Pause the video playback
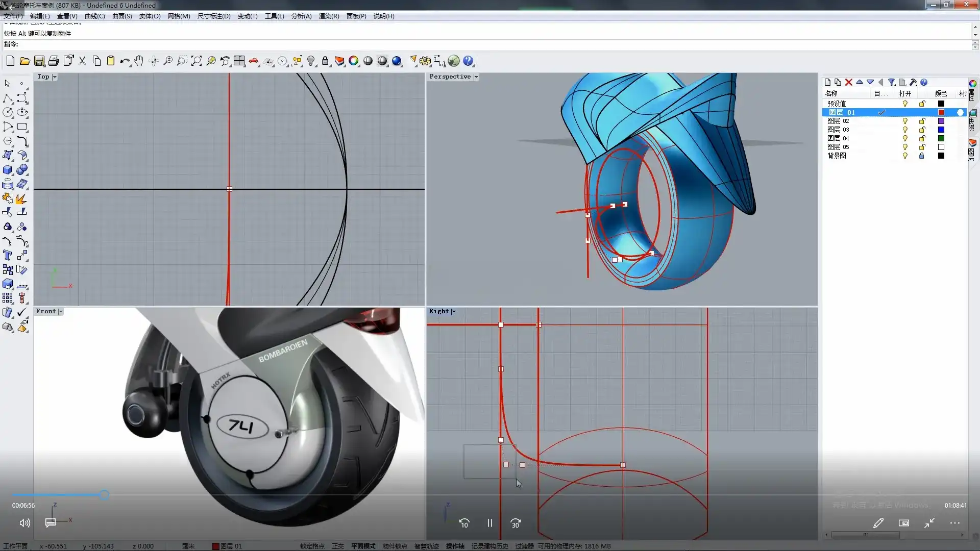 [489, 523]
